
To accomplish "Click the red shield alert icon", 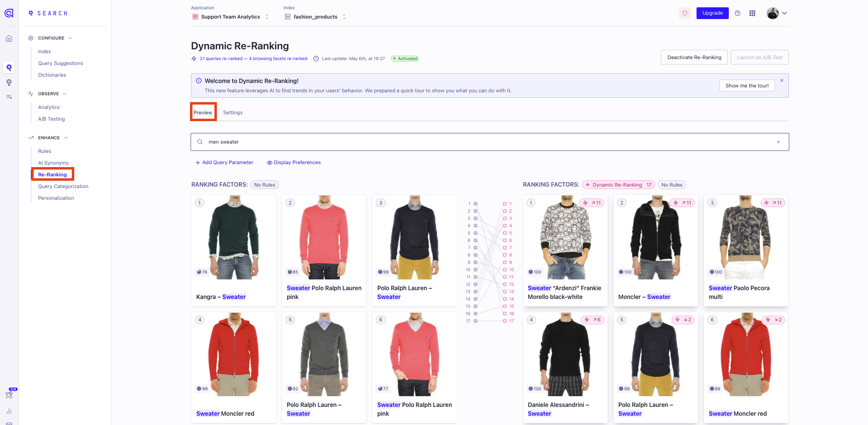I will (685, 13).
